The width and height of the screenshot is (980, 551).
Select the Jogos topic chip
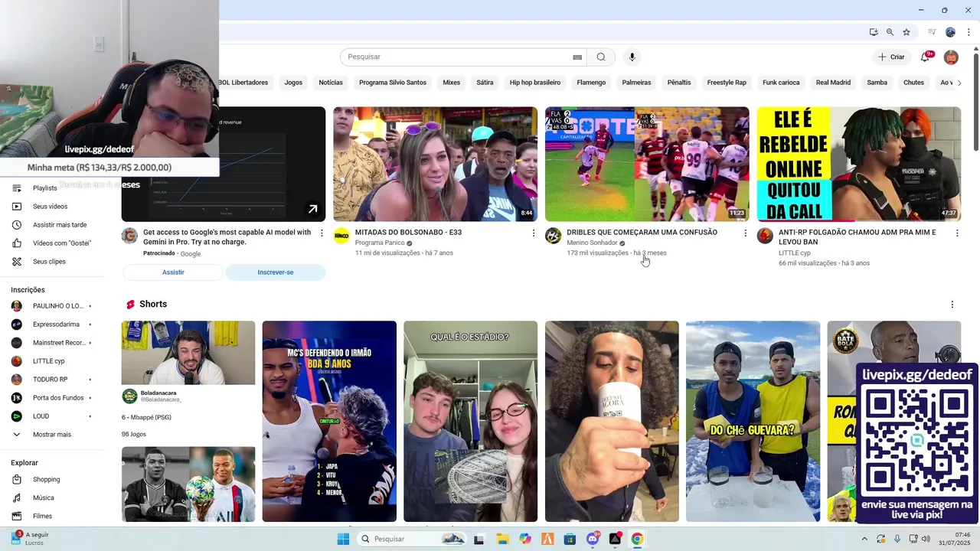point(293,83)
